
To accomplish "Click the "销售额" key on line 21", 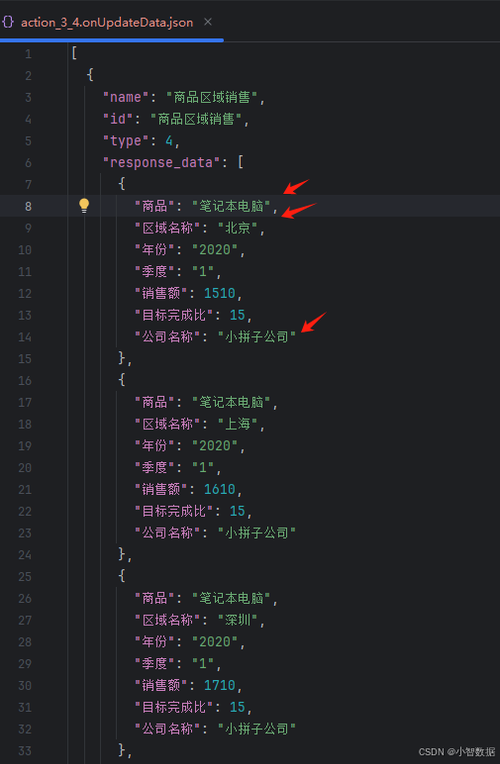I will (161, 489).
